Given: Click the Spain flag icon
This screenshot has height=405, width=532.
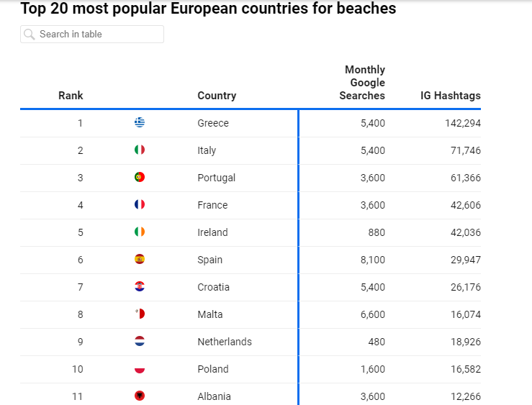Looking at the screenshot, I should [x=140, y=260].
